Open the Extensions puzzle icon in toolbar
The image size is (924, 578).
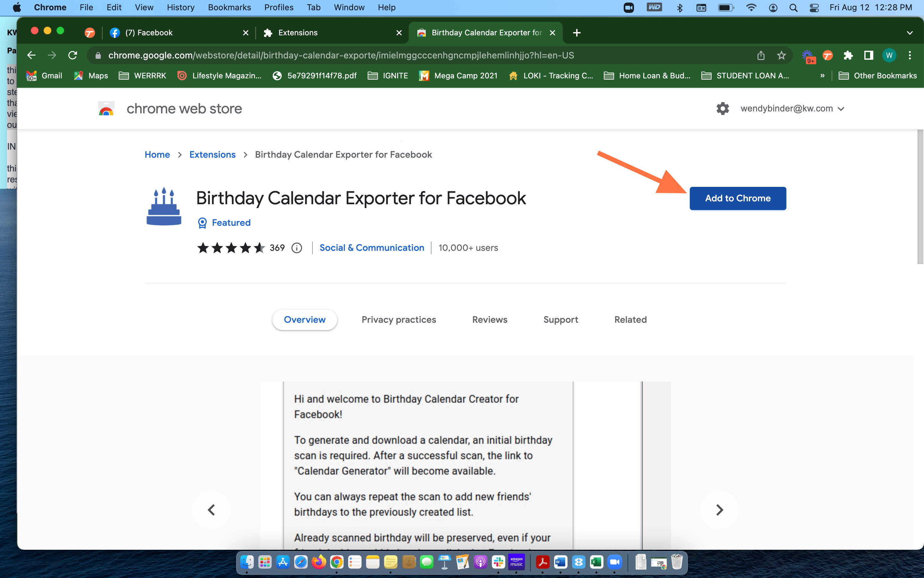click(x=848, y=56)
